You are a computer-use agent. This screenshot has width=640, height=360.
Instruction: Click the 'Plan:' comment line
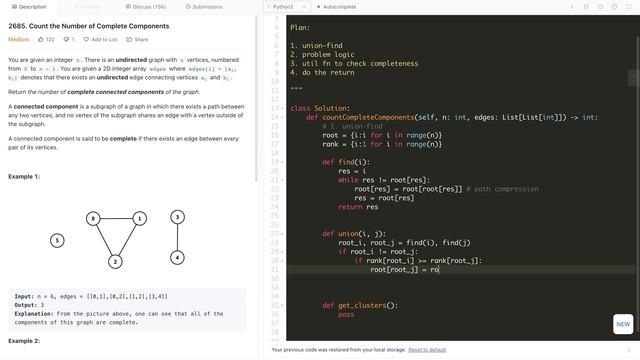300,28
